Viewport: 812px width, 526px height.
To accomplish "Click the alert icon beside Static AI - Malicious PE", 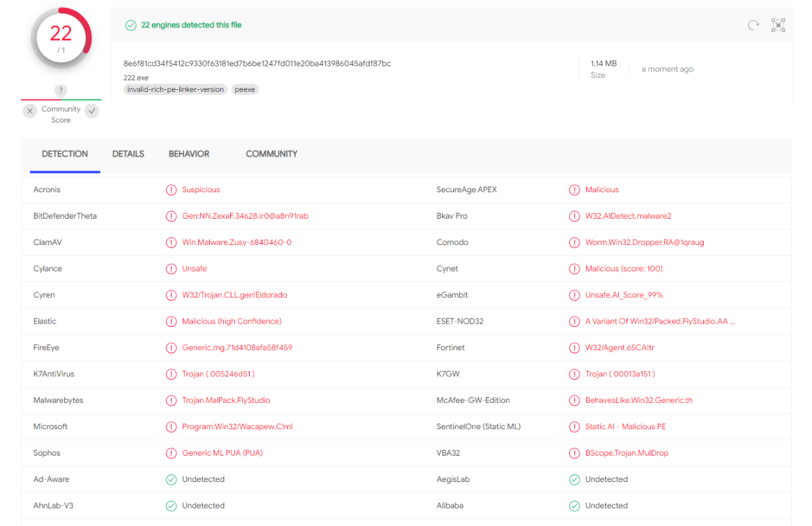I will coord(574,427).
